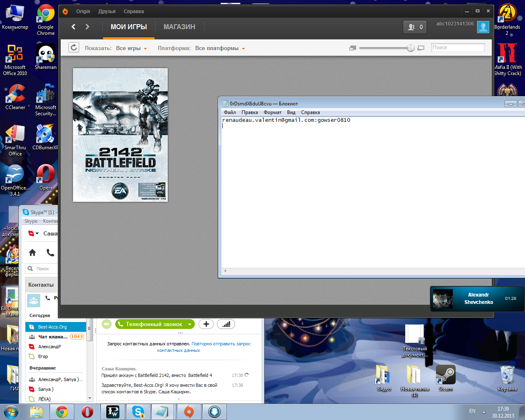Image resolution: width=525 pixels, height=420 pixels.
Task: Click the Origin taskbar icon
Action: (189, 412)
